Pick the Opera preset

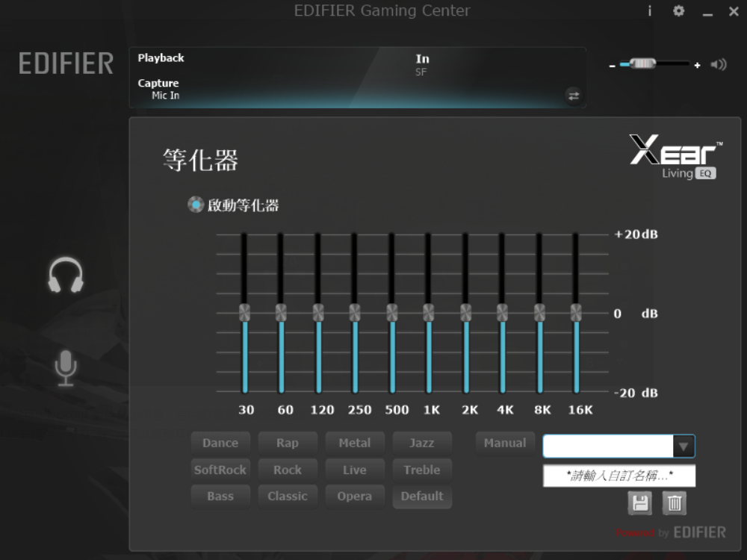click(355, 497)
